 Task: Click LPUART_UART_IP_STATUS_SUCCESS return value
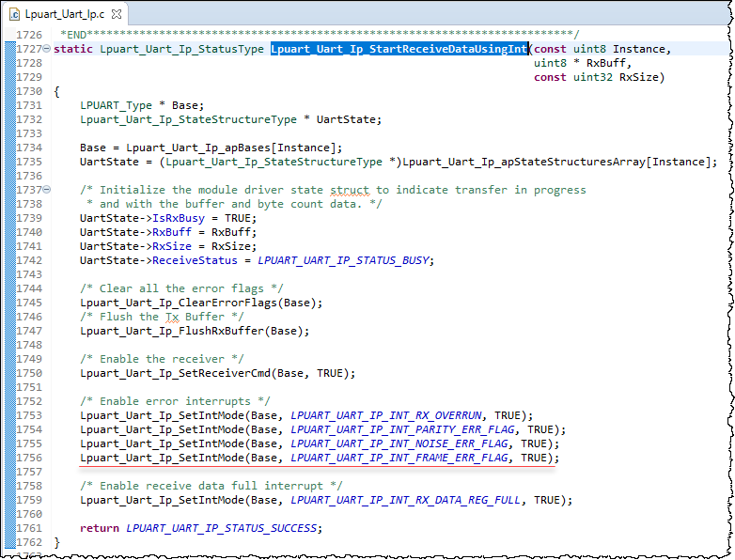point(222,528)
